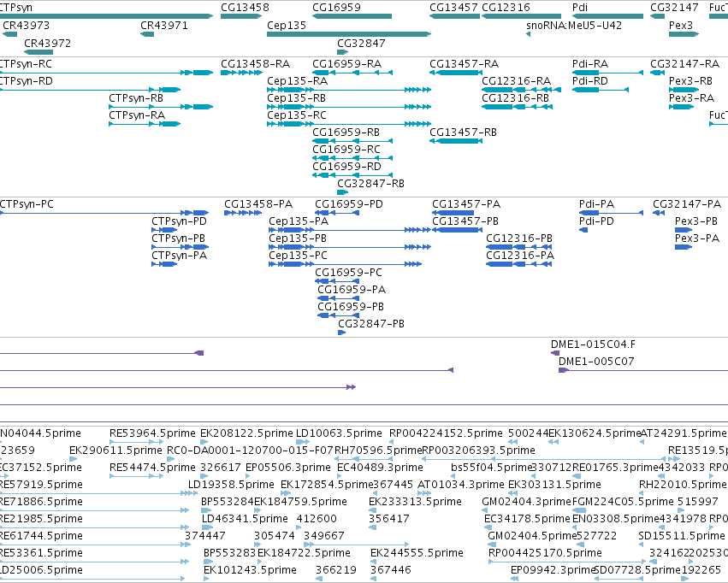
Task: Select the CTPsyn-PB protein label
Action: pyautogui.click(x=178, y=238)
